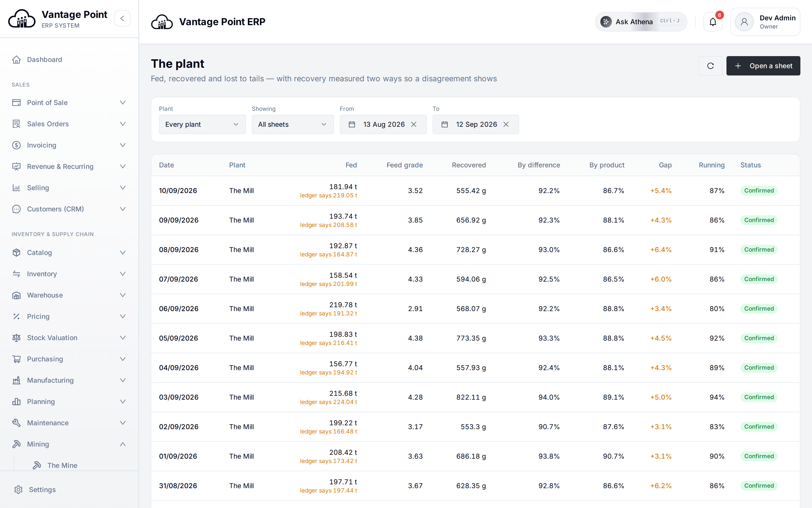Click the Gap column header
The height and width of the screenshot is (508, 812).
[x=665, y=165]
